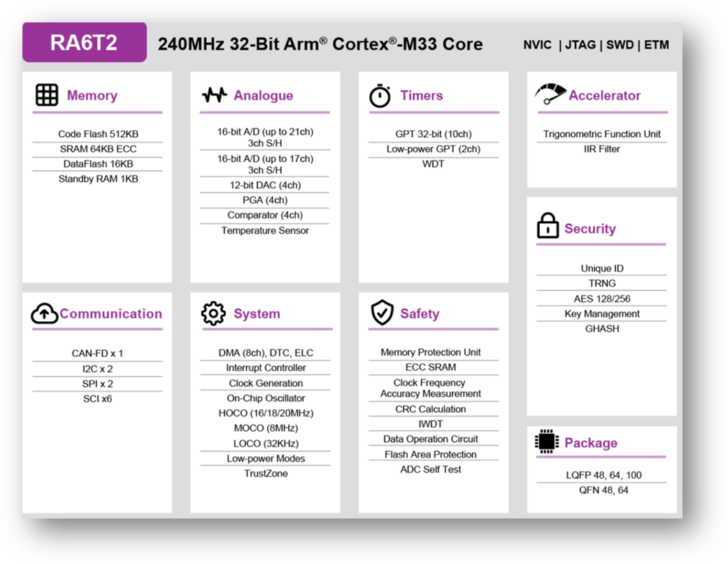Select the Memory heading

(92, 95)
